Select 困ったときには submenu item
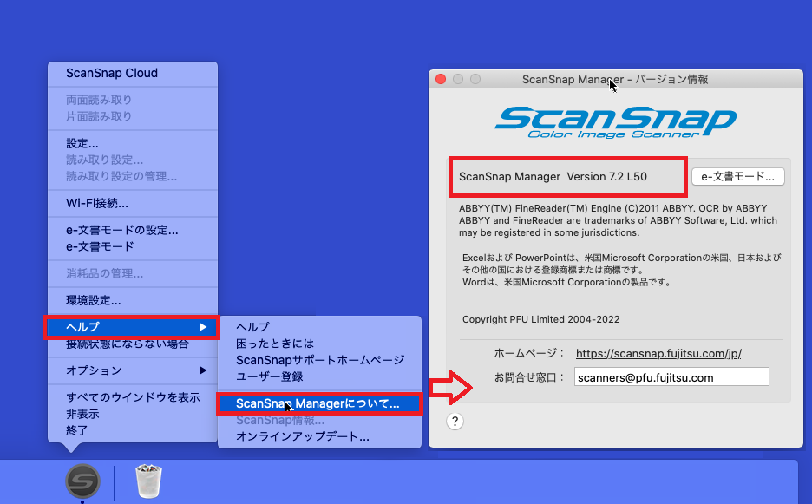 pyautogui.click(x=319, y=344)
